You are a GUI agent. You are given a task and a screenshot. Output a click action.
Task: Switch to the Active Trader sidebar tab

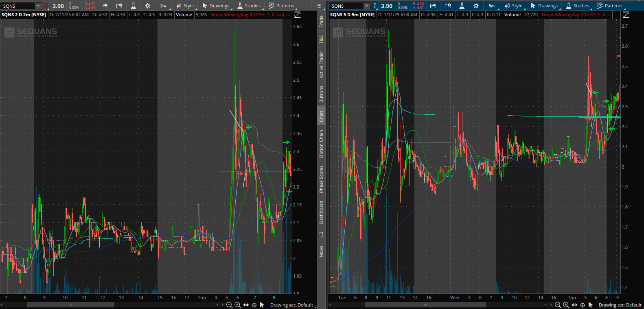click(321, 64)
